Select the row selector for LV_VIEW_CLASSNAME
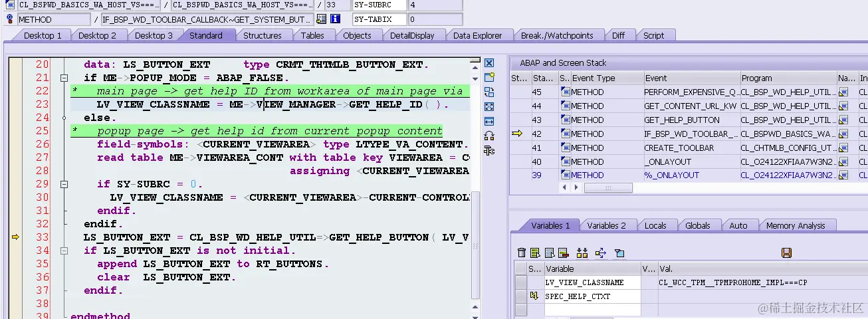This screenshot has width=868, height=319. coord(521,282)
